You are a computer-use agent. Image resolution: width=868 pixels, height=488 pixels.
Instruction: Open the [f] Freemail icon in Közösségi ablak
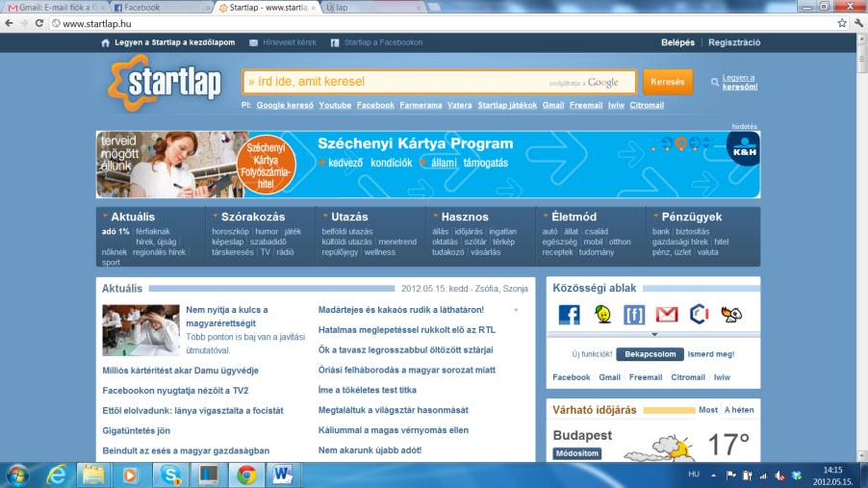(634, 315)
